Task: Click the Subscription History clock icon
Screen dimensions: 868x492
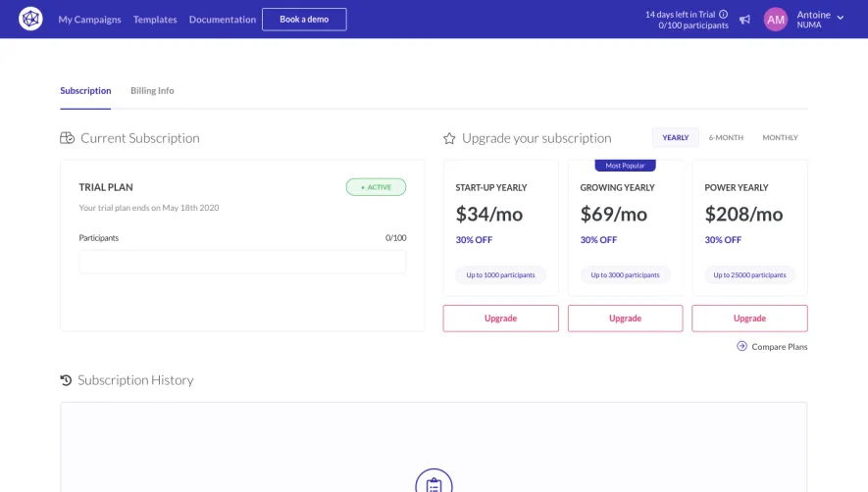Action: pos(66,380)
